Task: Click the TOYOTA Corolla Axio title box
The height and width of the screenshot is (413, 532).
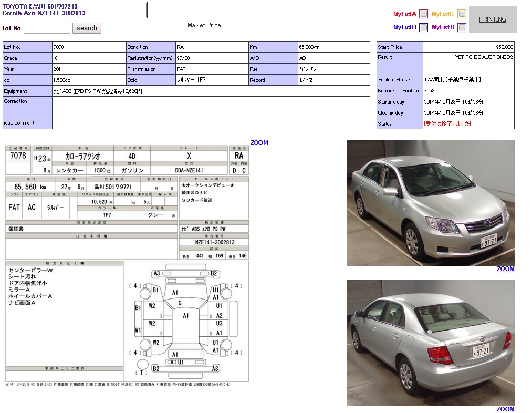Action: 74,9
